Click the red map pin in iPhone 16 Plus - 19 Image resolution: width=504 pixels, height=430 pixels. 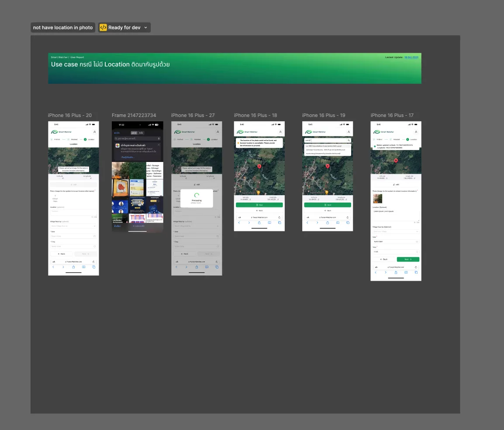click(328, 166)
